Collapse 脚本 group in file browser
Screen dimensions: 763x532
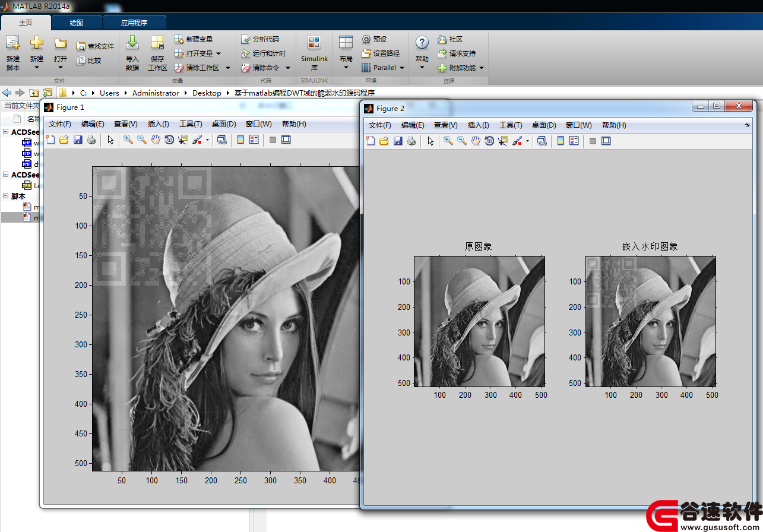[x=5, y=196]
